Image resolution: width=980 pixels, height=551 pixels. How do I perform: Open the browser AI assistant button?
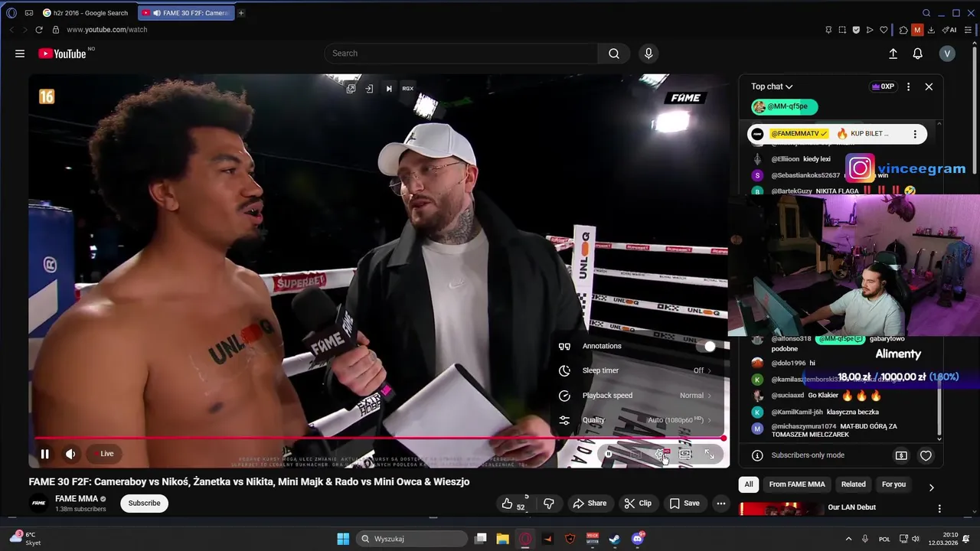click(949, 30)
